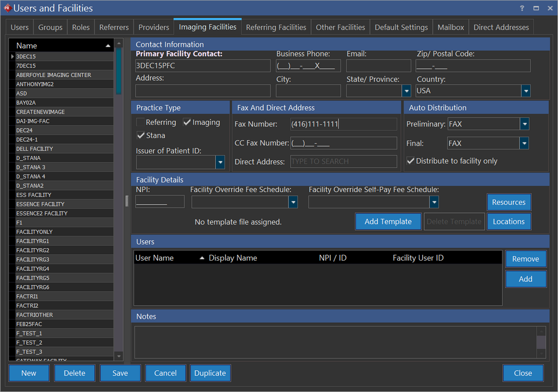Screen dimensions: 558x392
Task: Click the panel splitter grip handle
Action: pyautogui.click(x=127, y=201)
